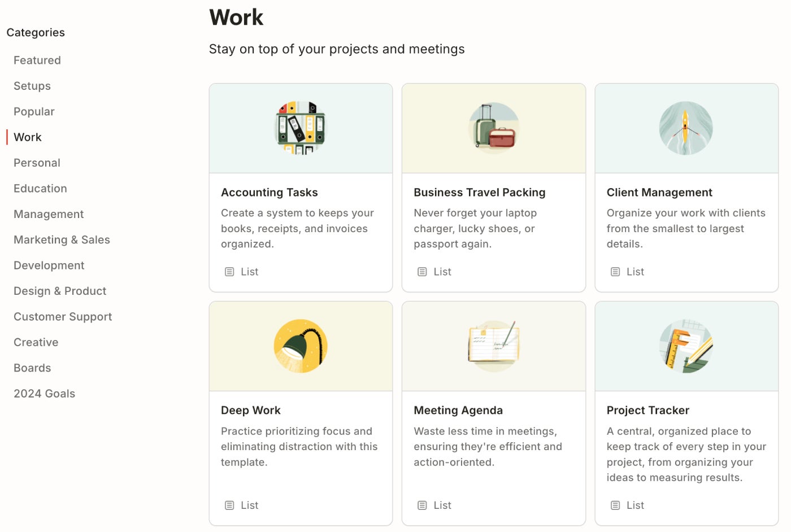Select the 2024 Goals category
This screenshot has height=532, width=791.
click(45, 394)
